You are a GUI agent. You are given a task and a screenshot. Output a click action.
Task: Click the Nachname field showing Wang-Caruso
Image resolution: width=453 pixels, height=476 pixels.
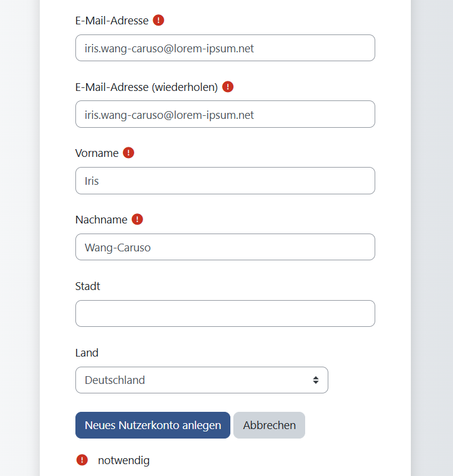[x=225, y=247]
